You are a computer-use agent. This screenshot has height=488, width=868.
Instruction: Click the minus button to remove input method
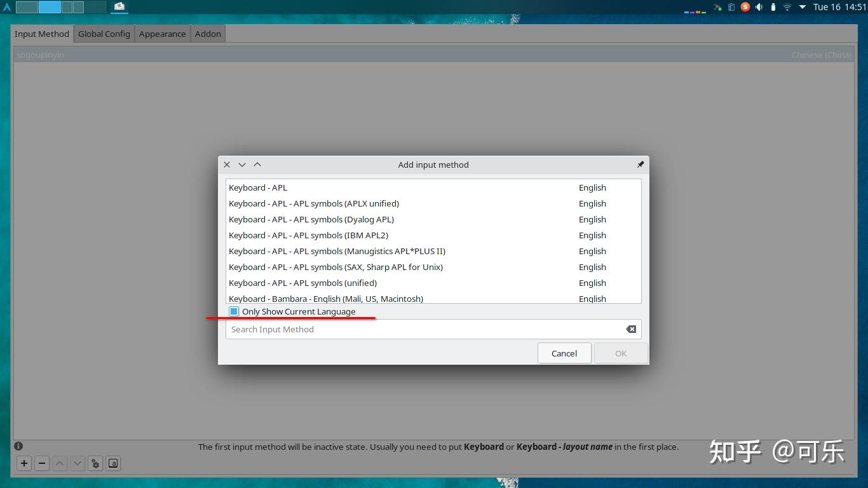[42, 463]
